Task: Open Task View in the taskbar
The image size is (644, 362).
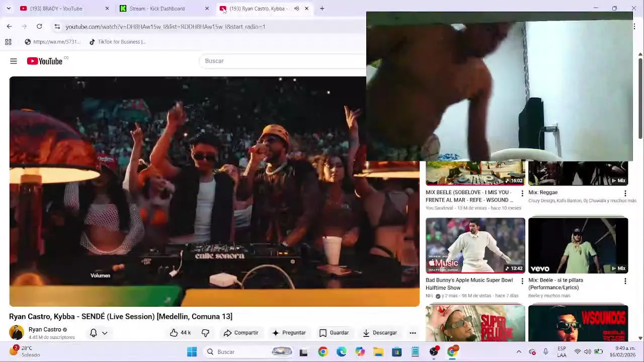Action: tap(303, 352)
